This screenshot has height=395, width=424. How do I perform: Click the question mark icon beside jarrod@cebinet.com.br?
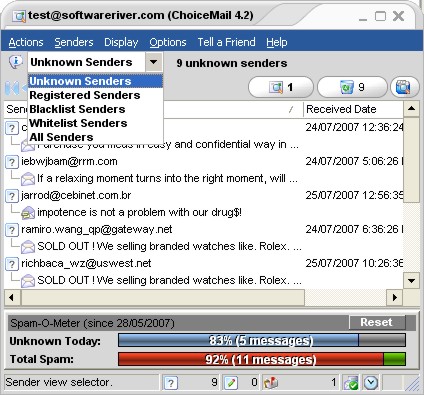coord(12,196)
